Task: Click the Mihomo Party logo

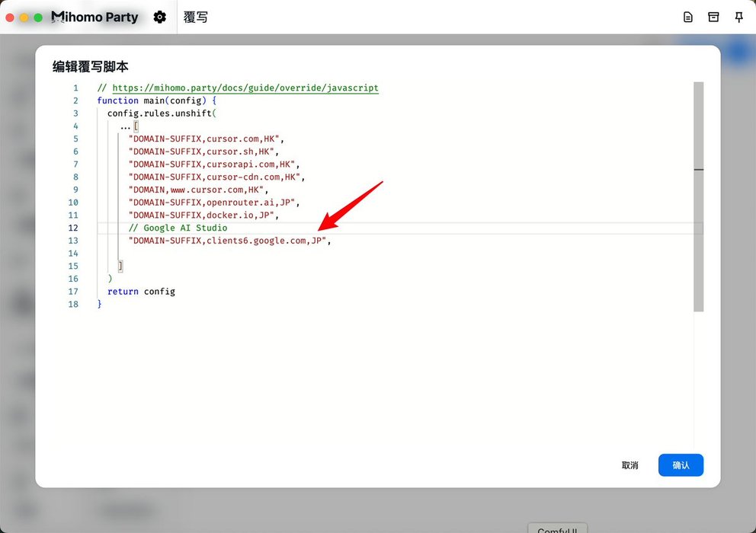Action: [x=94, y=17]
